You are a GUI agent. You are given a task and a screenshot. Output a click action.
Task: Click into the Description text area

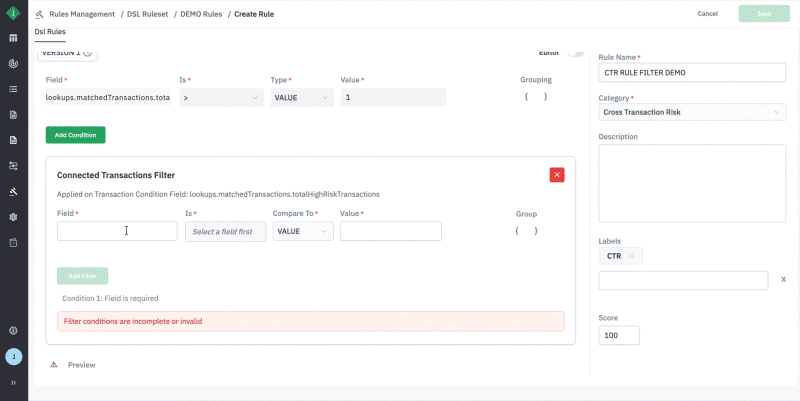[692, 183]
